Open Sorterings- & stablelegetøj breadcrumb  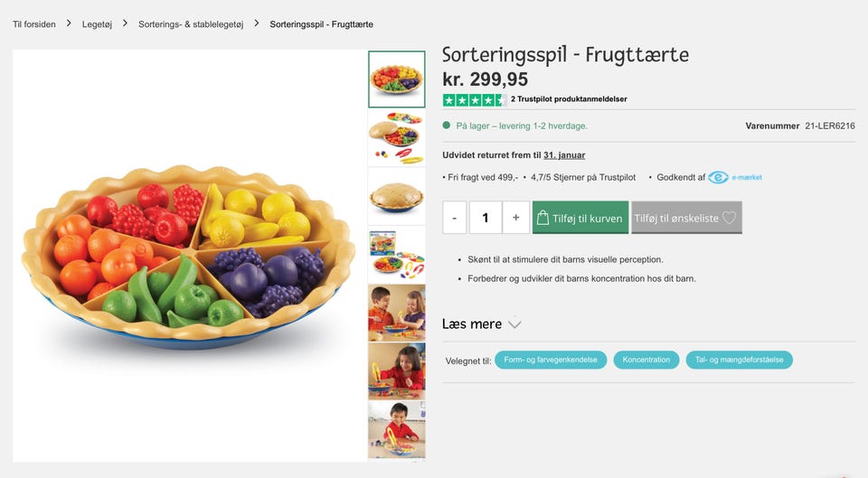(191, 24)
